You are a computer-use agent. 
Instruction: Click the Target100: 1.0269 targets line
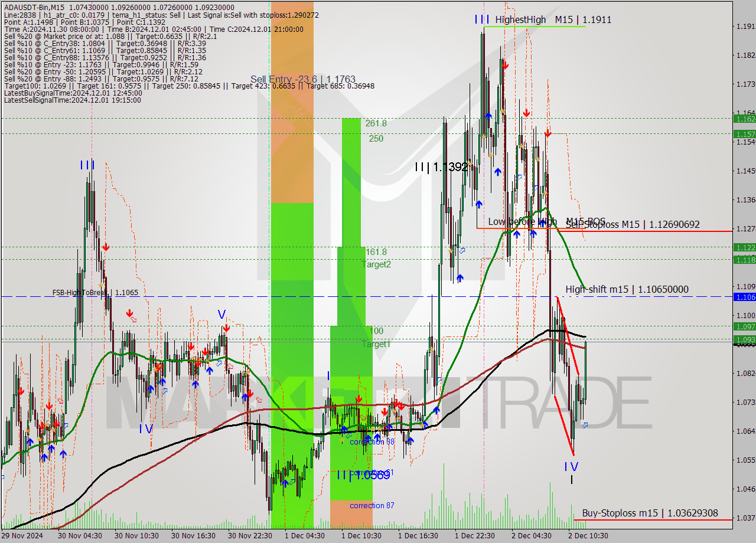click(x=188, y=86)
